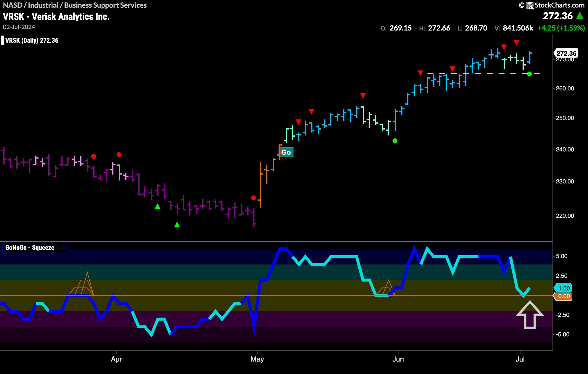Click the high value '272.66'

tap(439, 28)
